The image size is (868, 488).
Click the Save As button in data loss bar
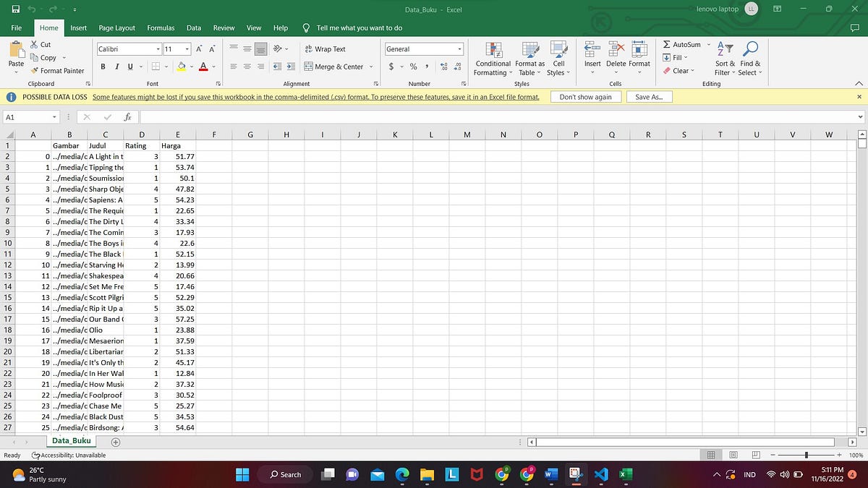[649, 96]
